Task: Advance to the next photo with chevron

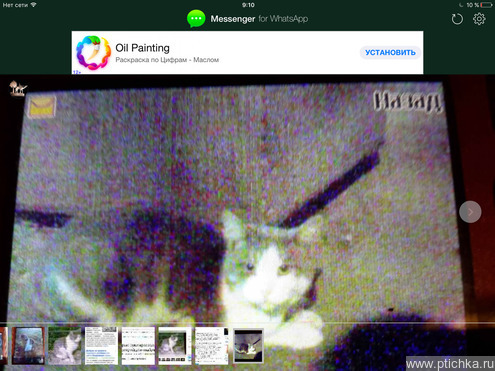Action: (x=470, y=212)
